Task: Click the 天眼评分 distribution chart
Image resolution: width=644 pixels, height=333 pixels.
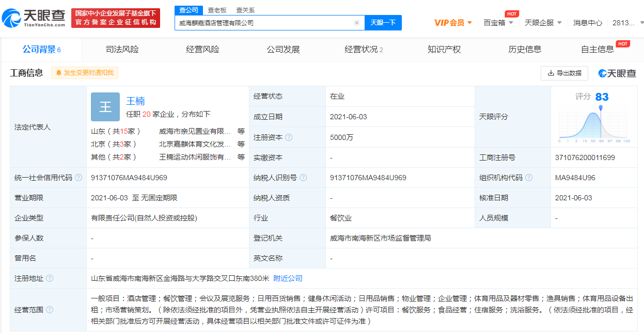Action: tap(594, 124)
